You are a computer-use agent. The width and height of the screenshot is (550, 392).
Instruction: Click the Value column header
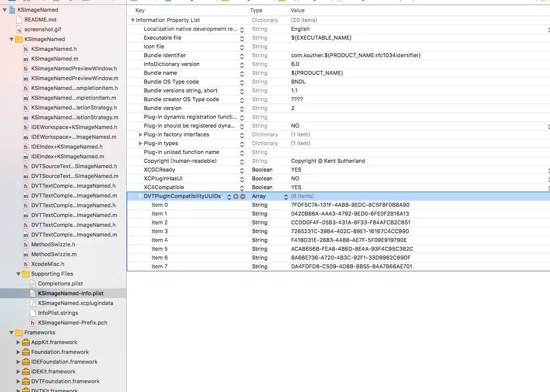(298, 11)
